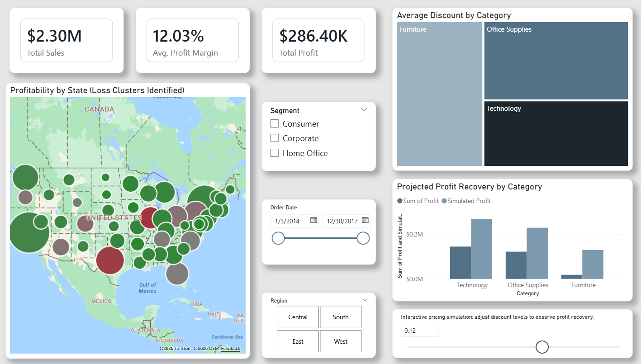The height and width of the screenshot is (364, 641).
Task: Click the Simulated Profit legend item
Action: pos(466,201)
